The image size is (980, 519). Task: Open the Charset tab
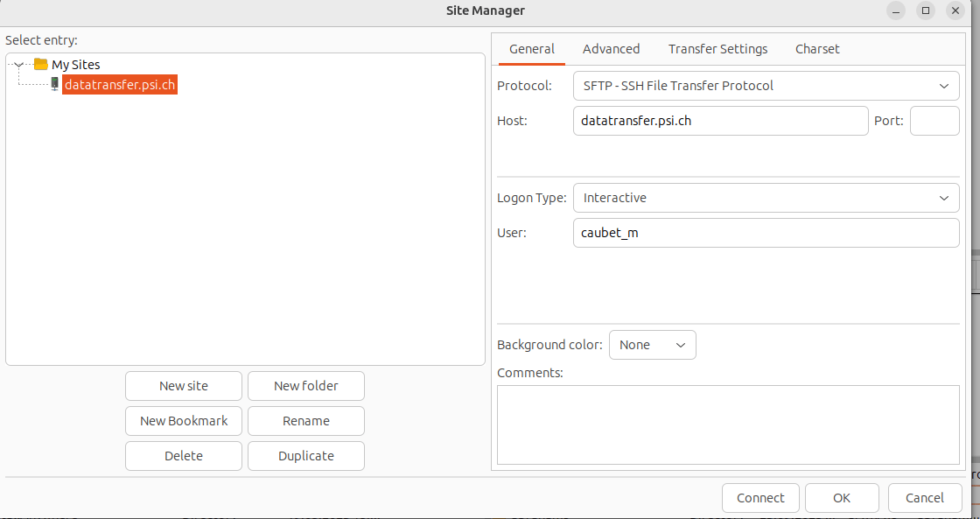coord(817,49)
